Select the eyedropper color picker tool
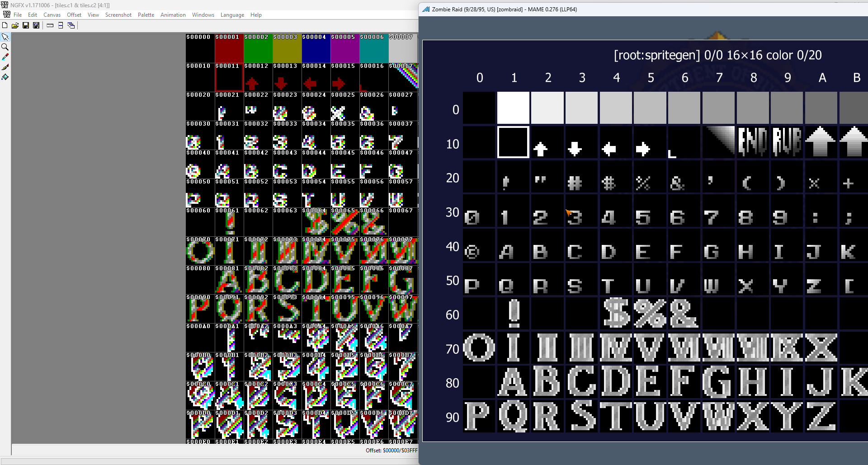The width and height of the screenshot is (868, 465). [5, 57]
